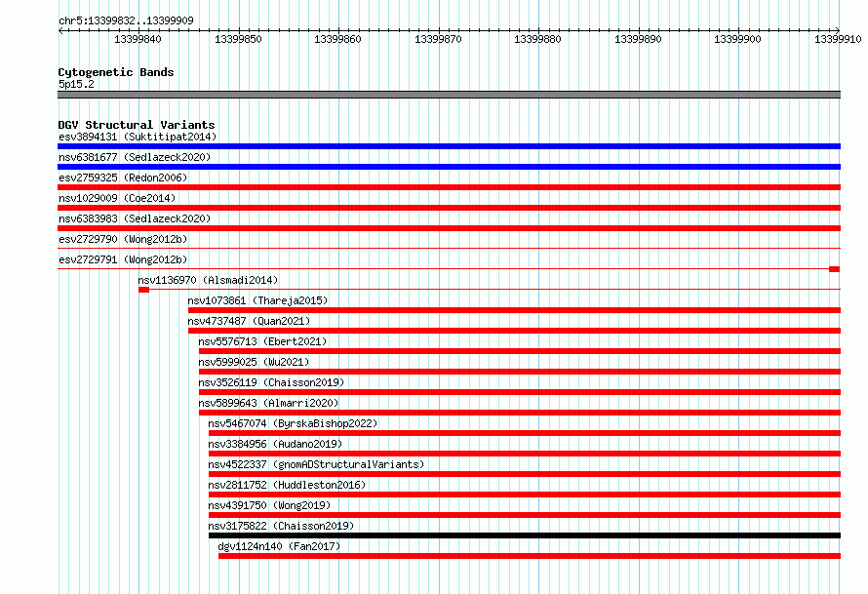The width and height of the screenshot is (868, 594).
Task: Open nsv4522337 (gnomADStructuralVariants) label
Action: coord(316,464)
